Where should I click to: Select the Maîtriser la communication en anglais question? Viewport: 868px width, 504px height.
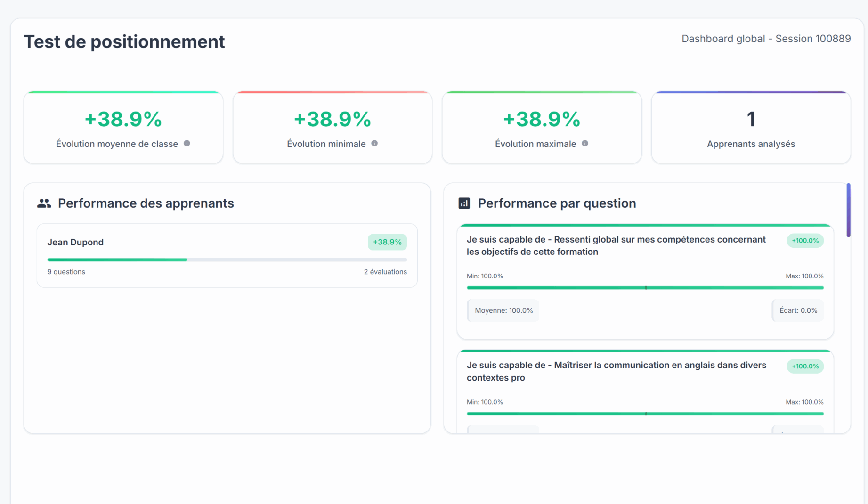click(616, 371)
